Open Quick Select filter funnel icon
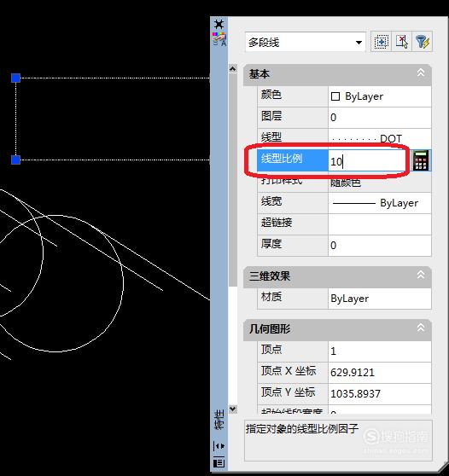This screenshot has height=476, width=449. (x=422, y=42)
